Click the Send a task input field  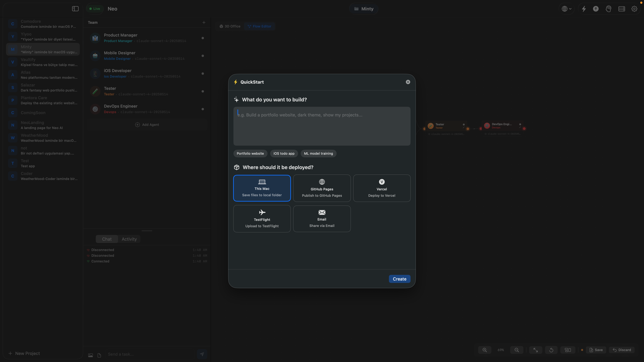(150, 354)
